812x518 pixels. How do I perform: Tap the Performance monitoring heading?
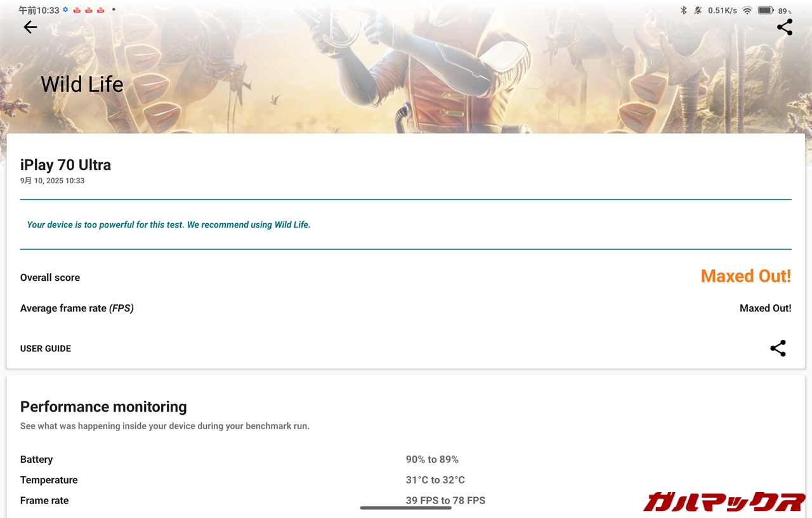point(103,406)
